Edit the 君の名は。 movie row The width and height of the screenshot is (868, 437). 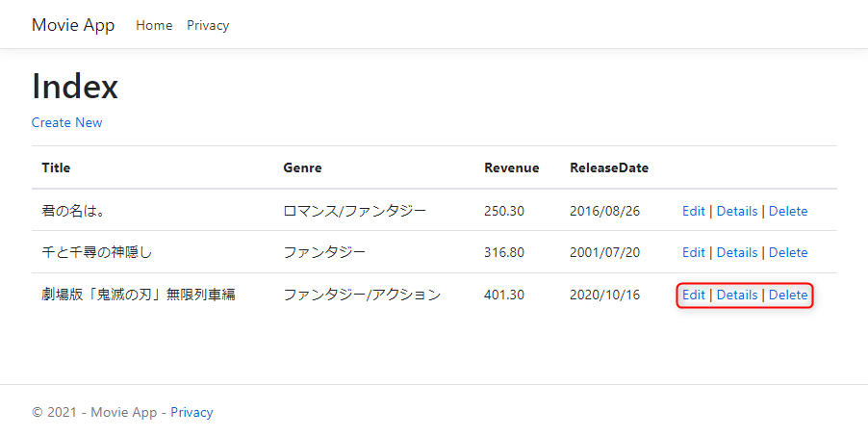pos(694,211)
